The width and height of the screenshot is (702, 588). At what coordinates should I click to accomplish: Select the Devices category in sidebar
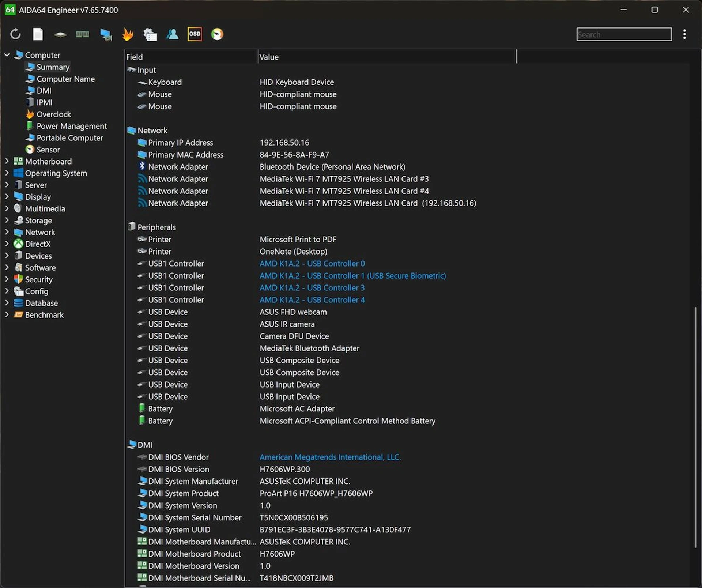click(33, 256)
